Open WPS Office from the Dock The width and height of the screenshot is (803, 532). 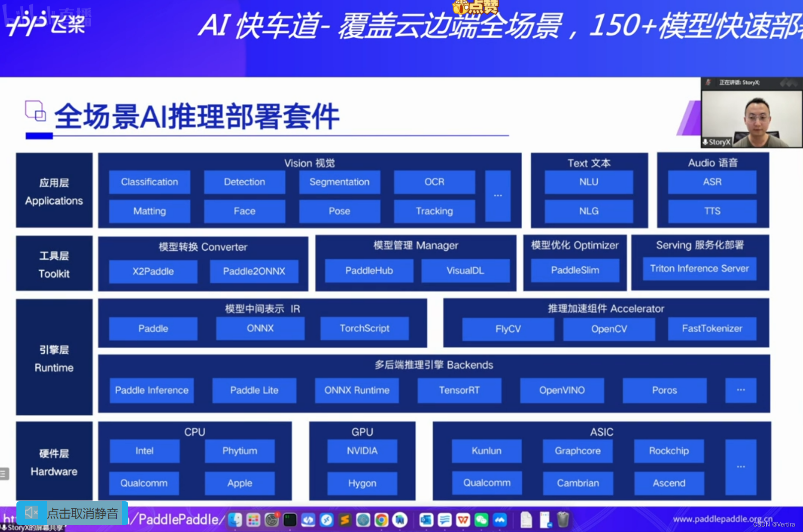[x=463, y=520]
